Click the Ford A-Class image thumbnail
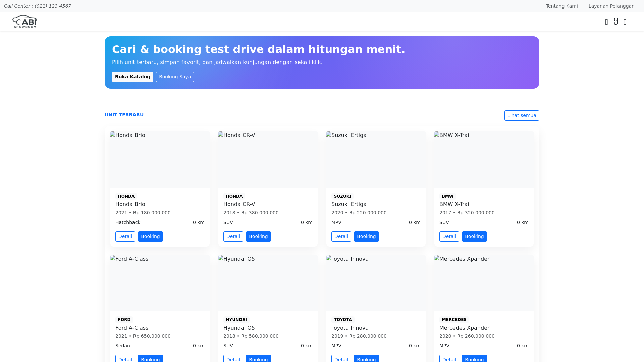This screenshot has height=362, width=644. pyautogui.click(x=160, y=283)
